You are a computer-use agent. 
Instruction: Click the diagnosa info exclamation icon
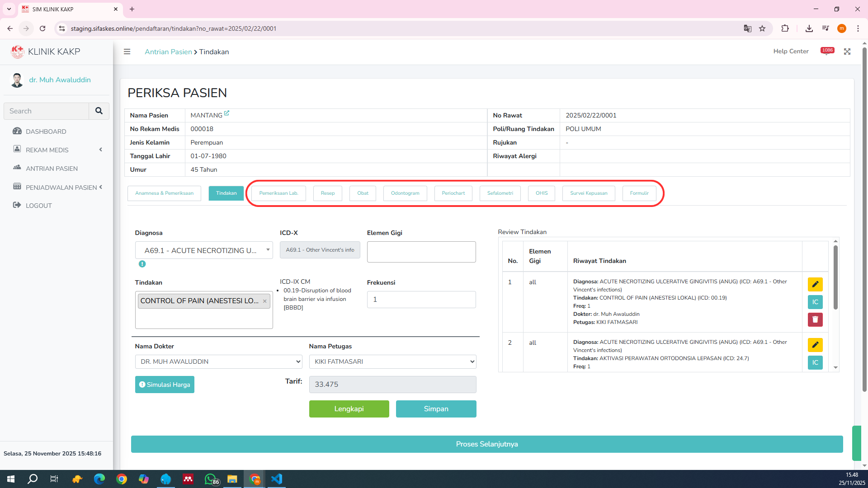point(142,264)
